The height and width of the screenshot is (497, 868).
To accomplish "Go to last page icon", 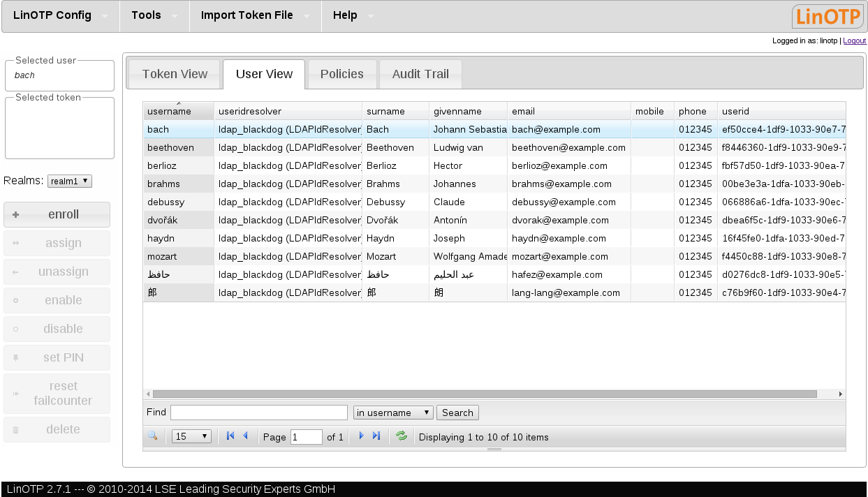I will [x=376, y=436].
